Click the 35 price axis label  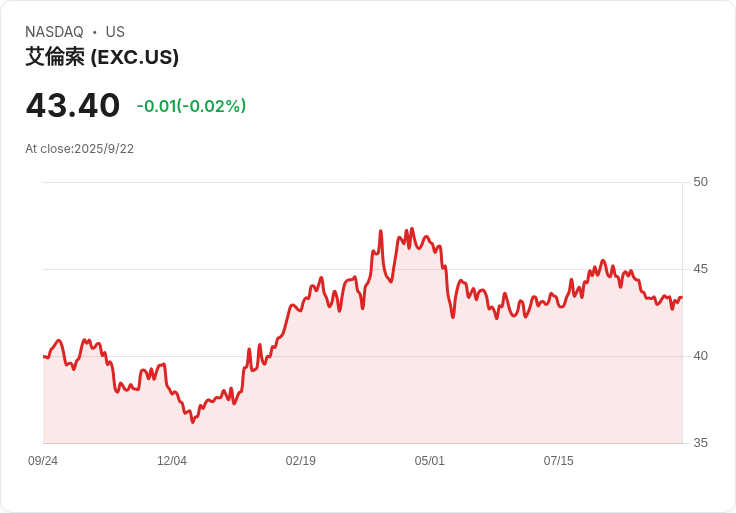[700, 443]
